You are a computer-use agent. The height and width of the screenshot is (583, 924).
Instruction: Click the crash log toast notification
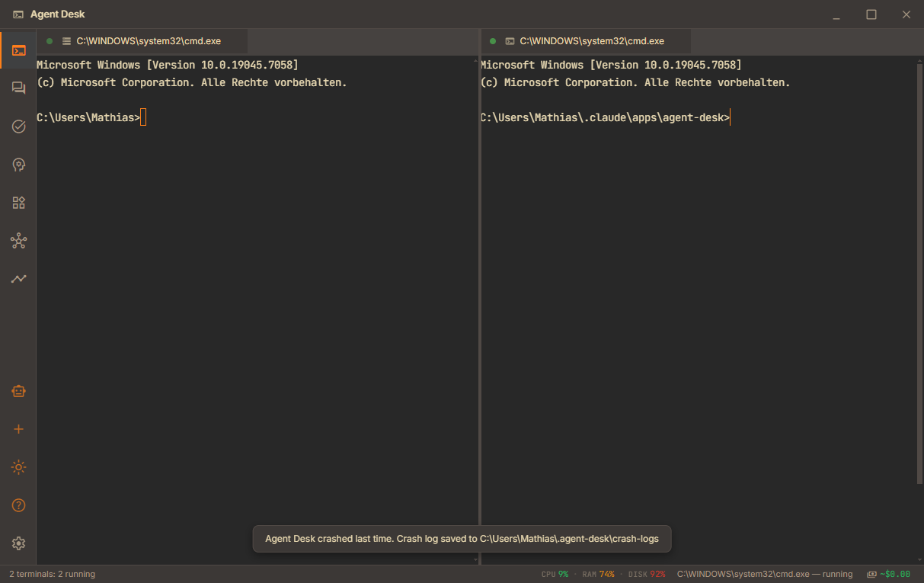pyautogui.click(x=462, y=539)
